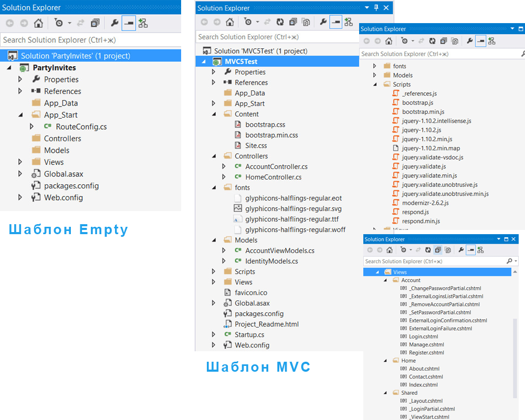This screenshot has height=420, width=525.
Task: Expand AccountController.cs node
Action: pos(224,166)
